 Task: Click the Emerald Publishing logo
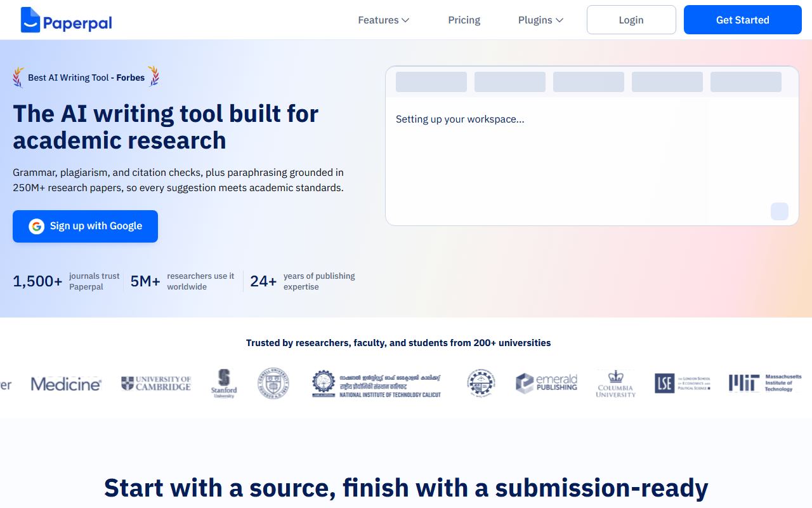click(x=546, y=384)
